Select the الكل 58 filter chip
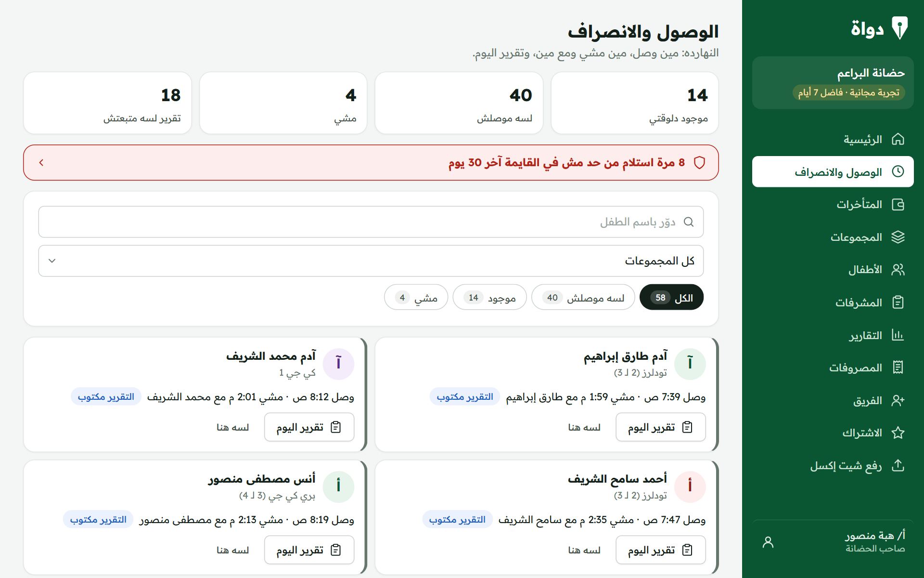 pos(671,298)
